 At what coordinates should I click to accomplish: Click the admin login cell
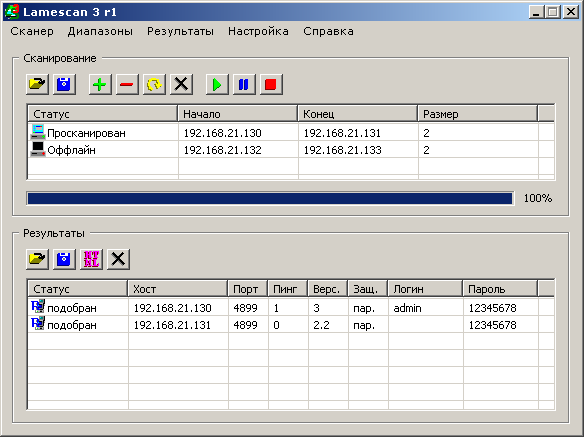[x=407, y=308]
